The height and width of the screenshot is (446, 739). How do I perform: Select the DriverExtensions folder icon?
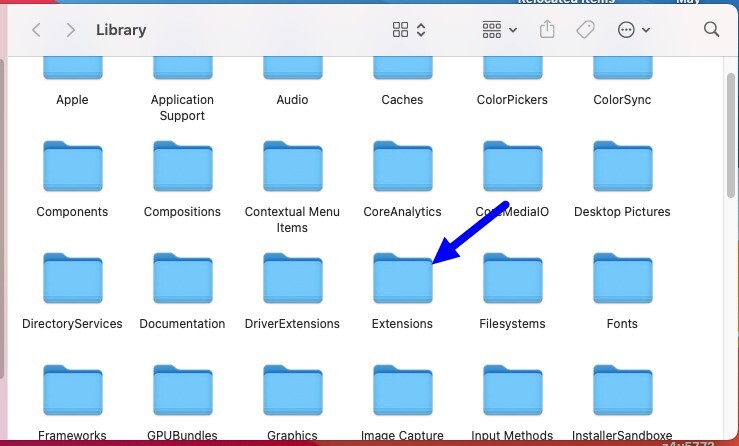click(x=293, y=278)
